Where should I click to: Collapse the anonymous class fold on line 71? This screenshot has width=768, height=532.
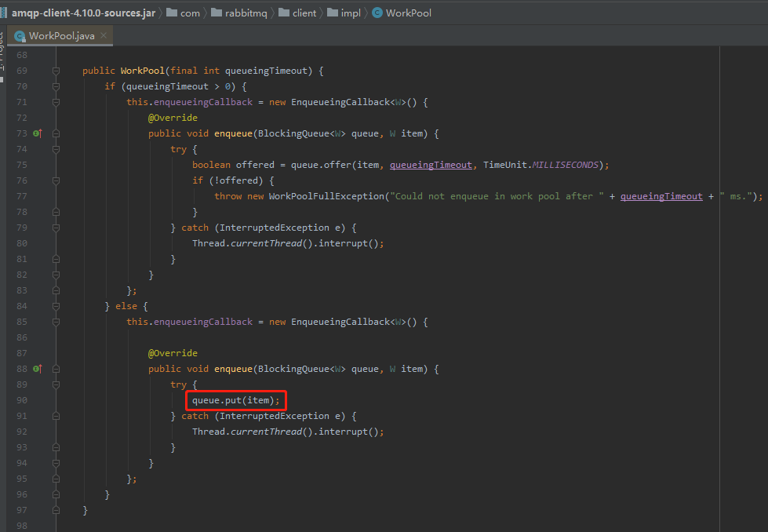[56, 102]
